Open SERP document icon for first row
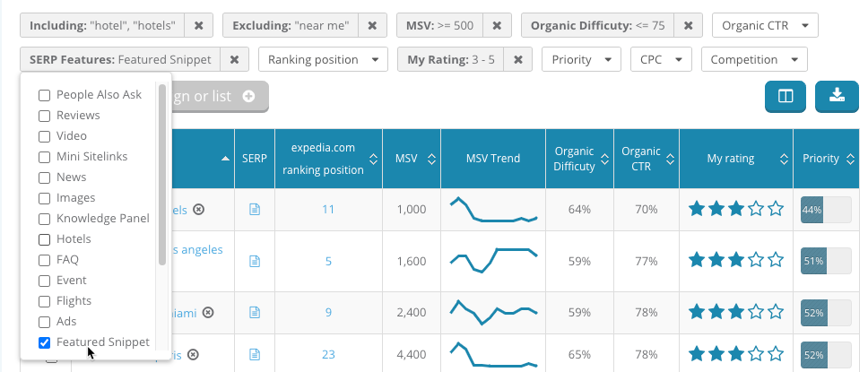This screenshot has height=372, width=868. [255, 210]
